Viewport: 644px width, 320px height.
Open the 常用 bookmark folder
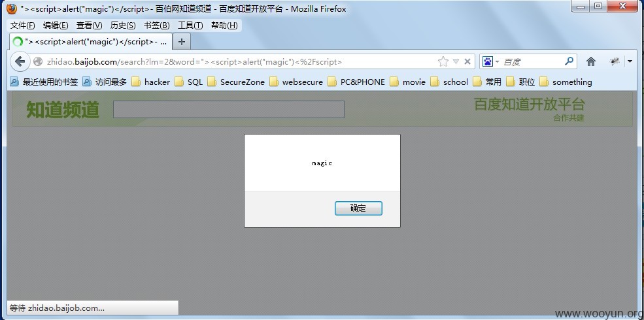(487, 82)
